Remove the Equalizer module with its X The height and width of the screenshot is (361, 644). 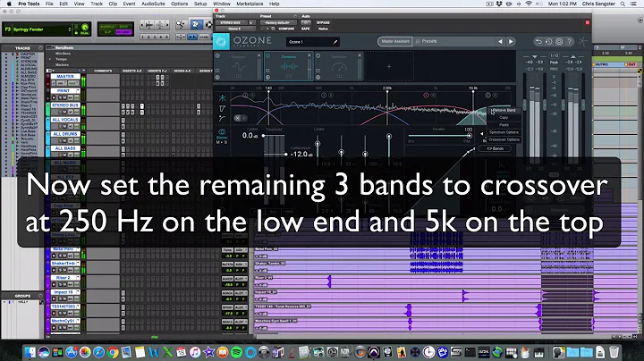(258, 55)
